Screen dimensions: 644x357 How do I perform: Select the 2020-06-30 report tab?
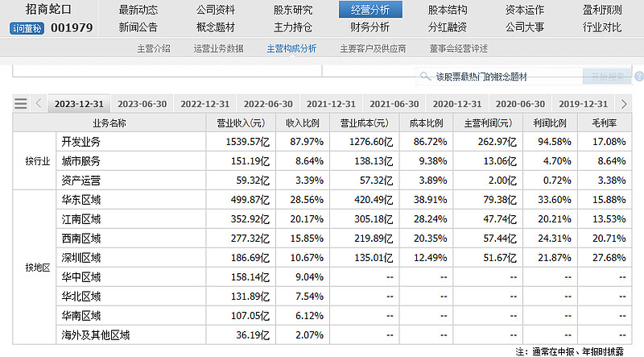click(520, 104)
